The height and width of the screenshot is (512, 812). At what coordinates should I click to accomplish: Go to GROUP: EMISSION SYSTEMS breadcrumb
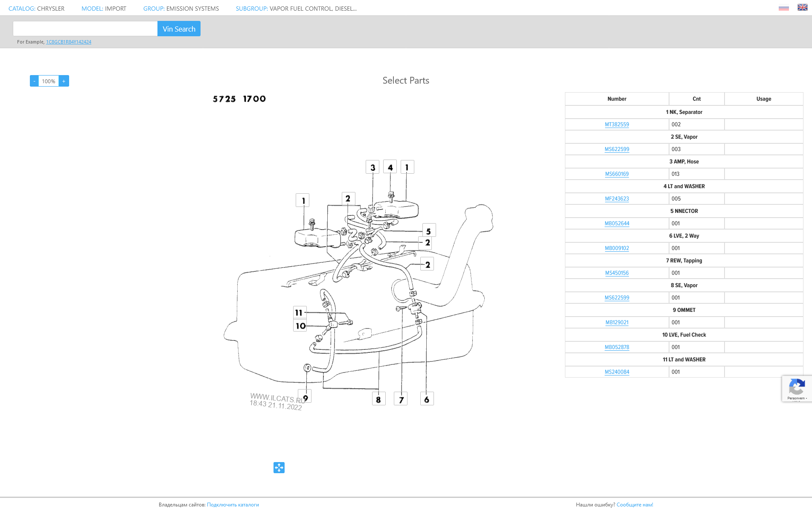[x=181, y=9]
